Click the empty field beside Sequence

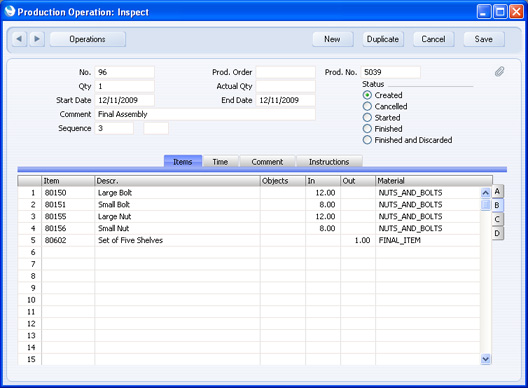156,128
